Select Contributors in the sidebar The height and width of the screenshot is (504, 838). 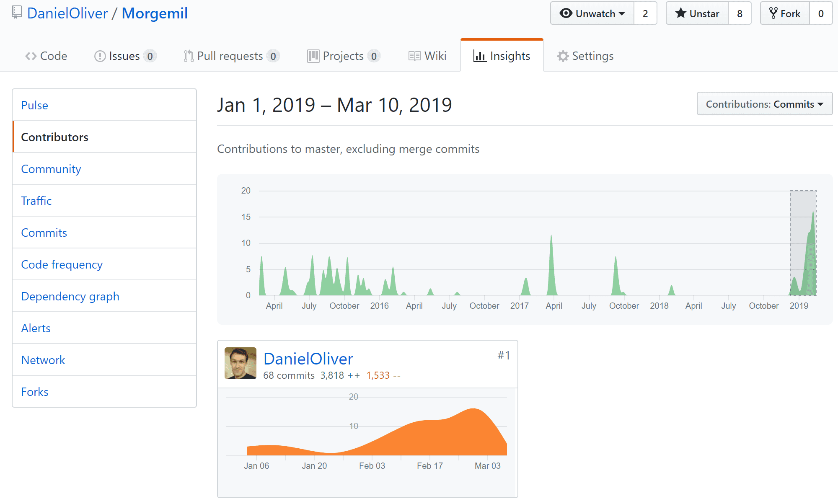click(104, 137)
